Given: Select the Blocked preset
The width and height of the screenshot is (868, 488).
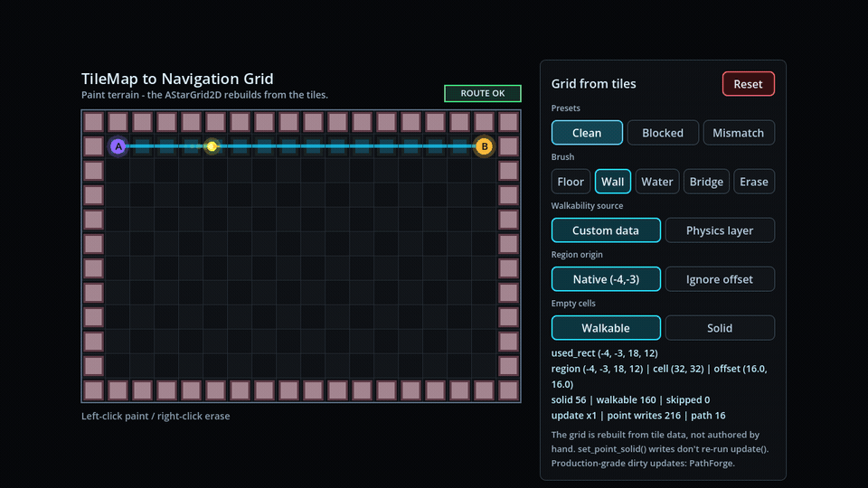Looking at the screenshot, I should [663, 133].
